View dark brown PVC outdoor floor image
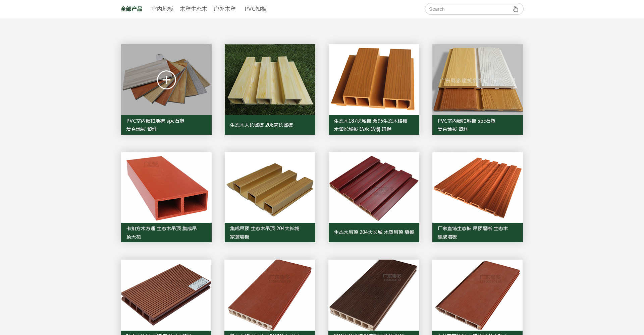Screen dimensions: 644x335 click(x=373, y=295)
